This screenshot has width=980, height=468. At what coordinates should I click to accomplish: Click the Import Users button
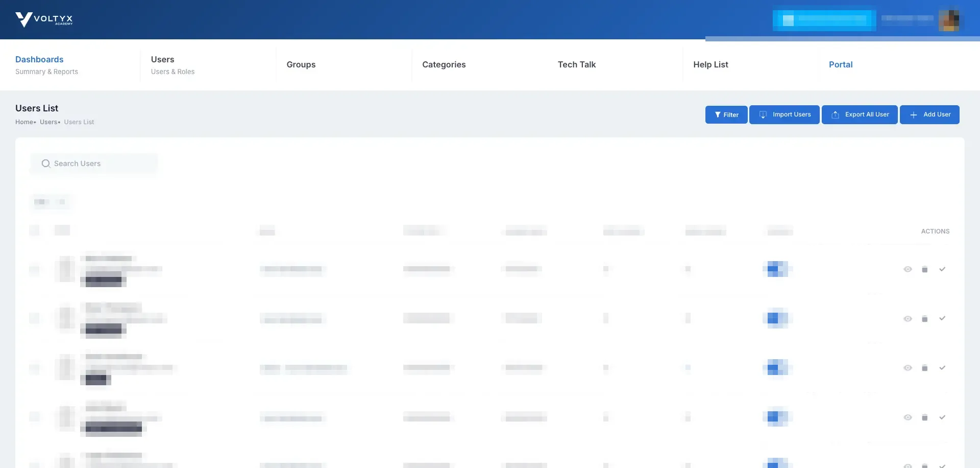coord(785,115)
